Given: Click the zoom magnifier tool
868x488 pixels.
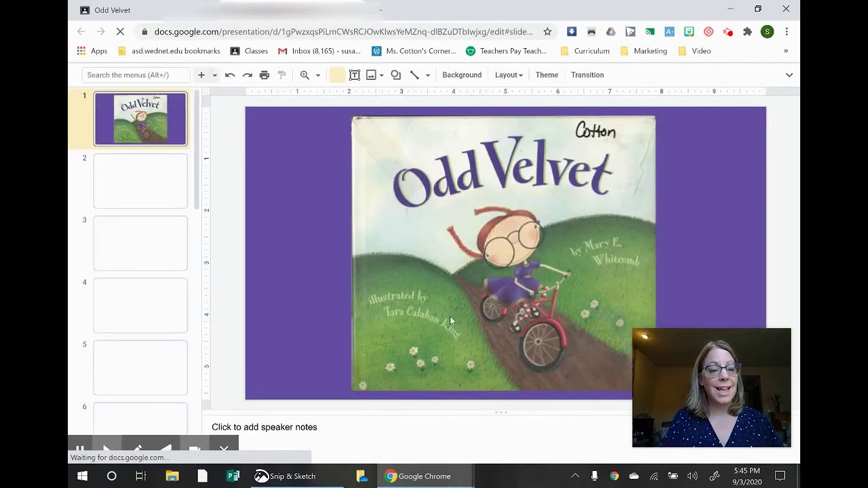Looking at the screenshot, I should 304,75.
